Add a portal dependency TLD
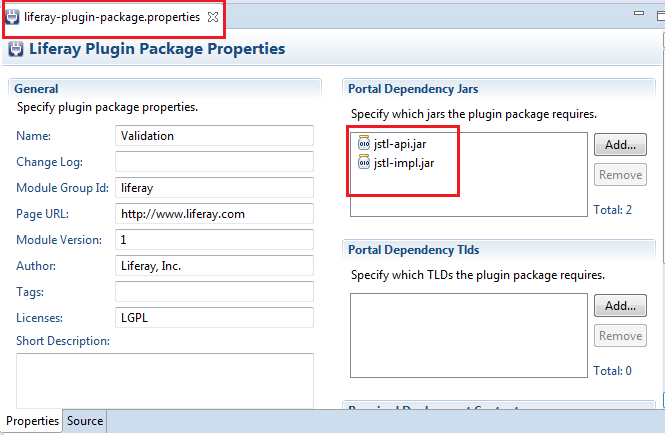This screenshot has width=665, height=435. 620,306
